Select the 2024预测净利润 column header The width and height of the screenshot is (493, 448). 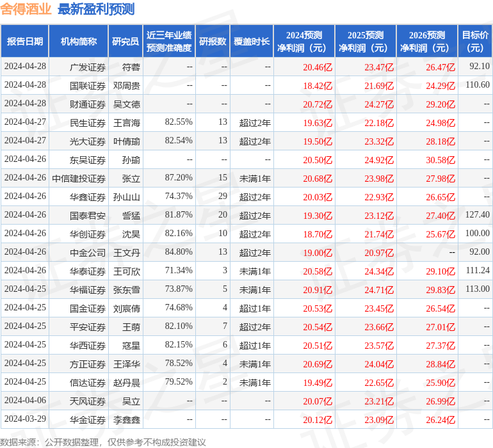coord(304,41)
